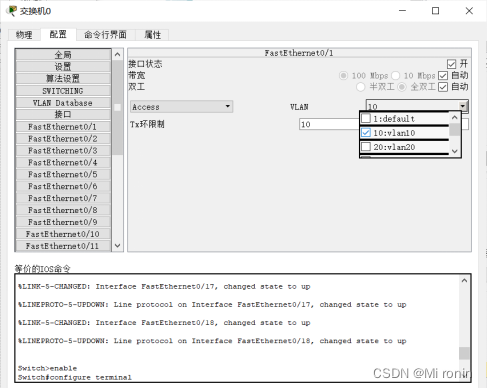Click the sidebar scrollbar thumb
487x388 pixels.
coord(117,107)
